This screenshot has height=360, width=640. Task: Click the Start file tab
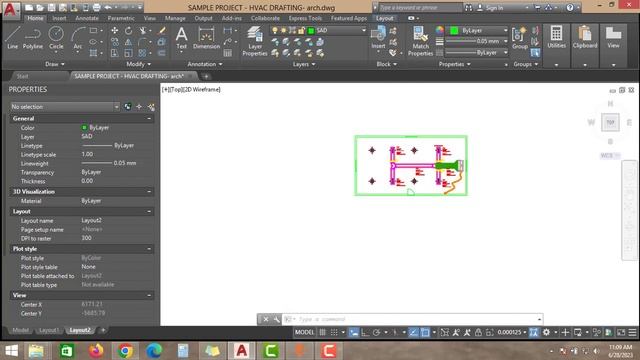[x=22, y=76]
